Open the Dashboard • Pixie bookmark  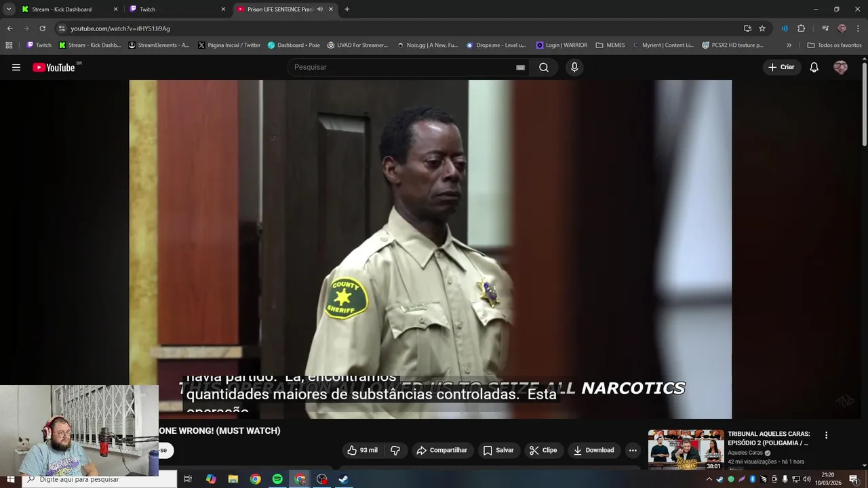pos(294,45)
